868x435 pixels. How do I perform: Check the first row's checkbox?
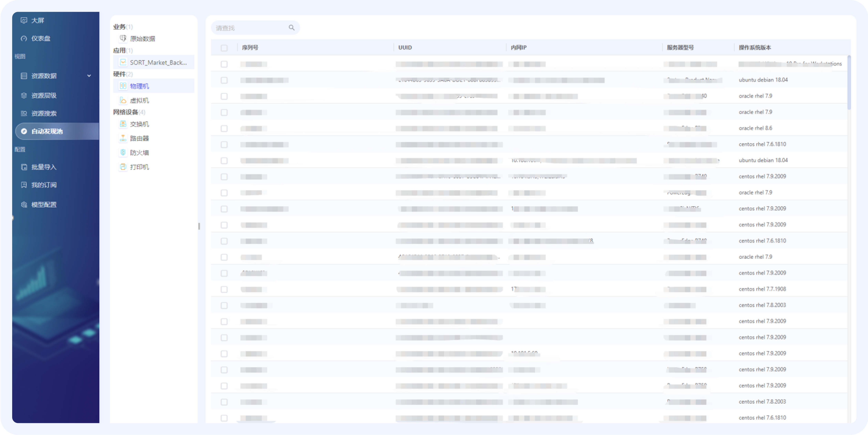tap(224, 64)
